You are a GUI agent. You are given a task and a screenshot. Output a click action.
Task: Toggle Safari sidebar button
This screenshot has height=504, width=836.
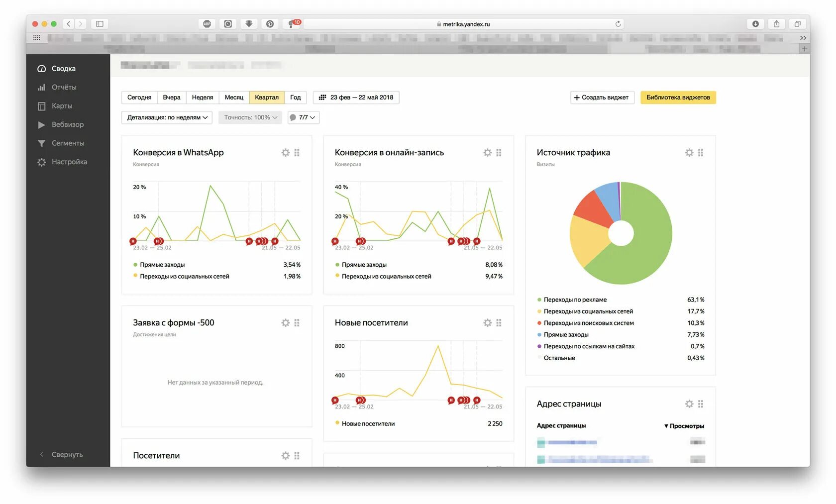100,24
